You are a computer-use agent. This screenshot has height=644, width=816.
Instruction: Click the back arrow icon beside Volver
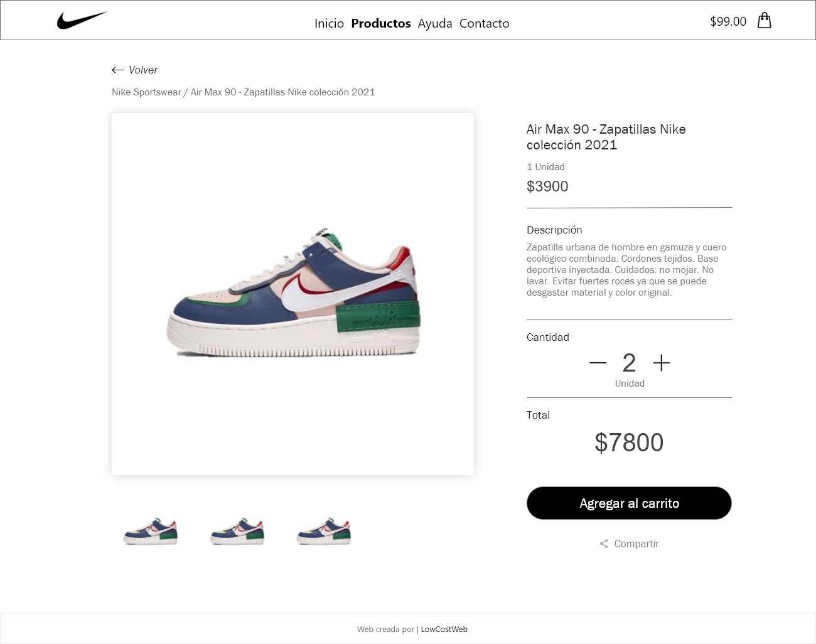coord(118,70)
